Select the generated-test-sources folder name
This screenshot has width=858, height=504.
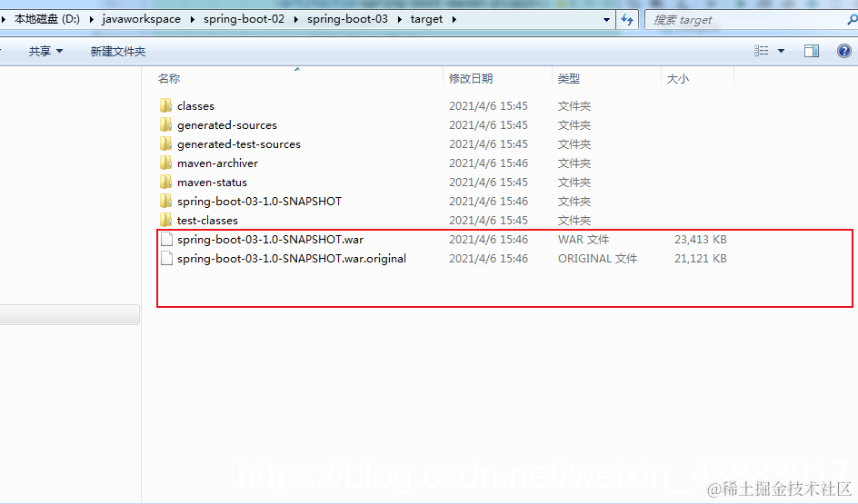coord(238,144)
